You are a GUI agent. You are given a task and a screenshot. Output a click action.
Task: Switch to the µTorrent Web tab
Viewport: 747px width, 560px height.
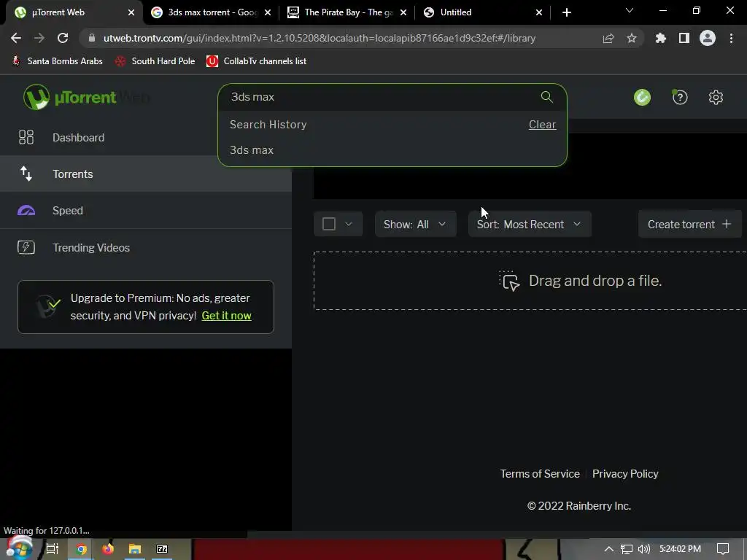pos(72,12)
